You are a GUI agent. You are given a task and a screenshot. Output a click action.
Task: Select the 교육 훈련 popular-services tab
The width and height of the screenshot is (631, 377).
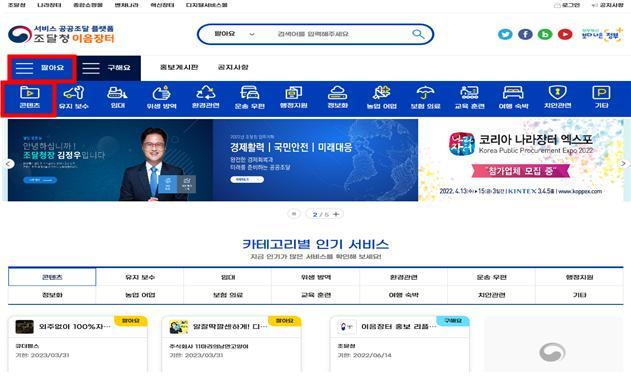[x=316, y=295]
